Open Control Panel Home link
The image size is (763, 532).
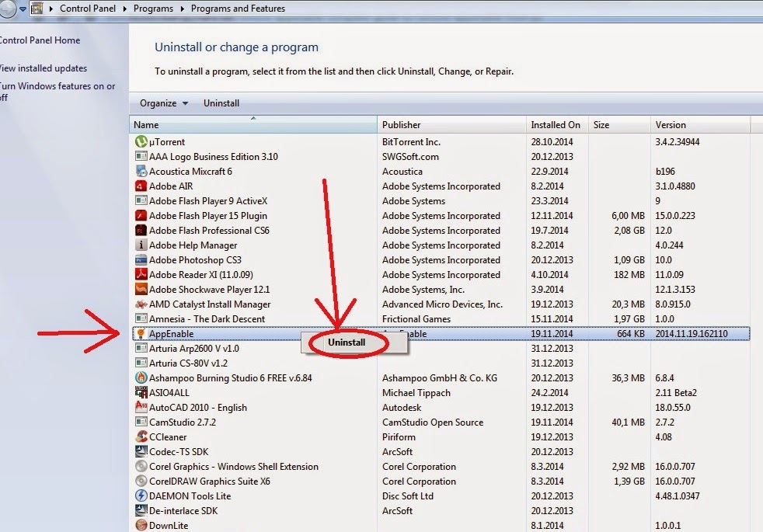click(40, 40)
